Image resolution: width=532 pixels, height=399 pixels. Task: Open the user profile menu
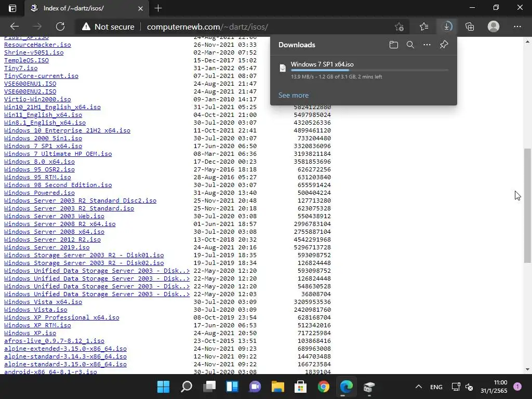click(x=494, y=26)
